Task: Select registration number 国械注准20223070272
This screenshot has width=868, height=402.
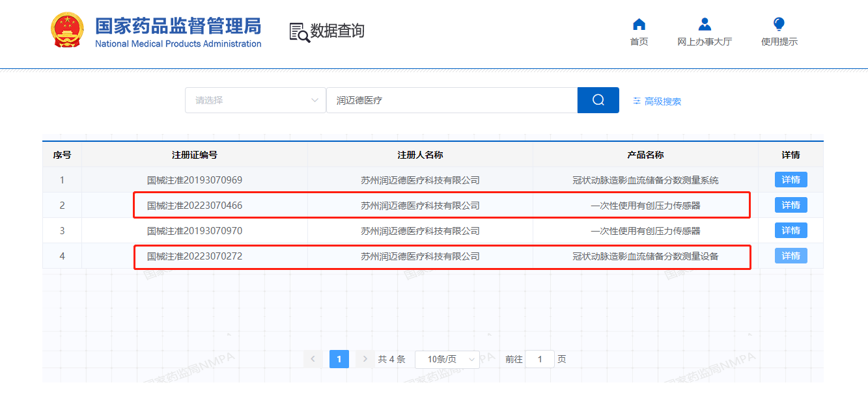Action: click(x=195, y=256)
